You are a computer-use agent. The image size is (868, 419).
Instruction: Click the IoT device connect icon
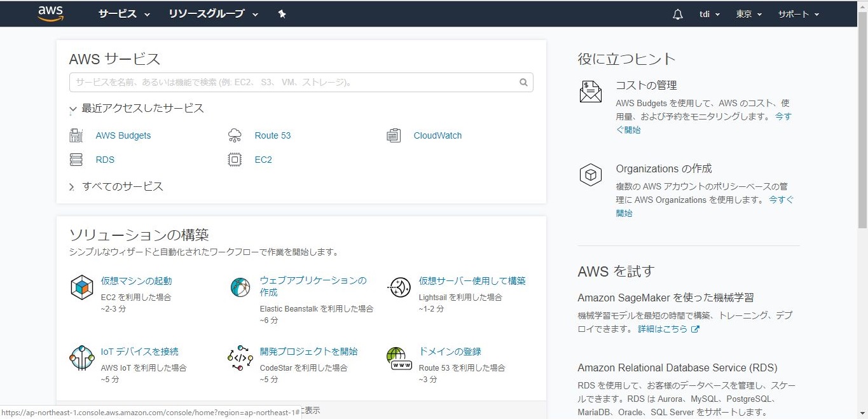81,358
